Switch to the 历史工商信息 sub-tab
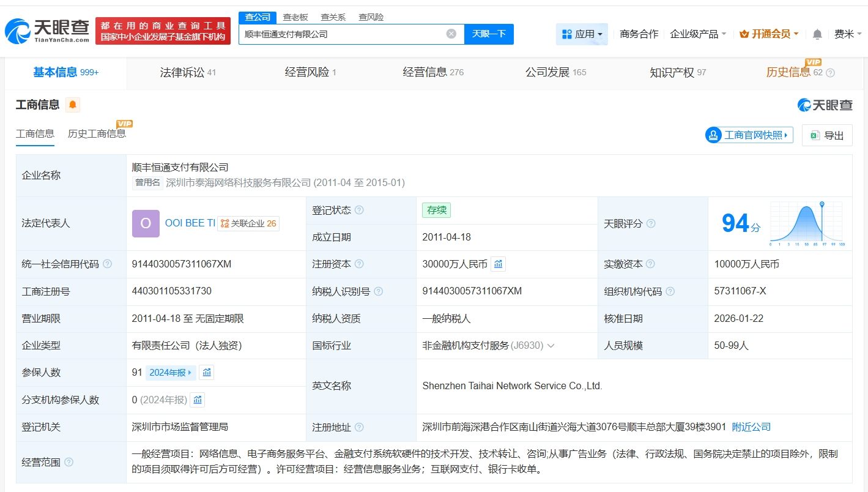This screenshot has width=868, height=492. 97,133
